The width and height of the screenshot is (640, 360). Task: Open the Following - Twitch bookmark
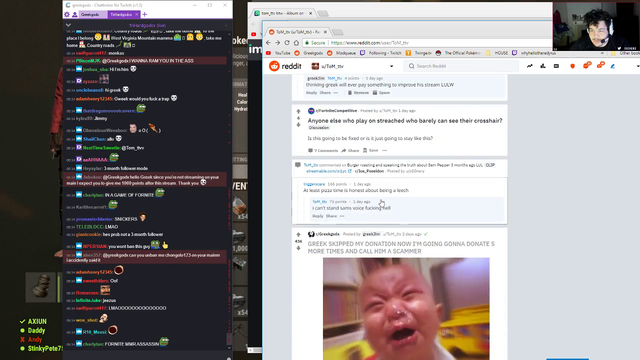pyautogui.click(x=381, y=53)
